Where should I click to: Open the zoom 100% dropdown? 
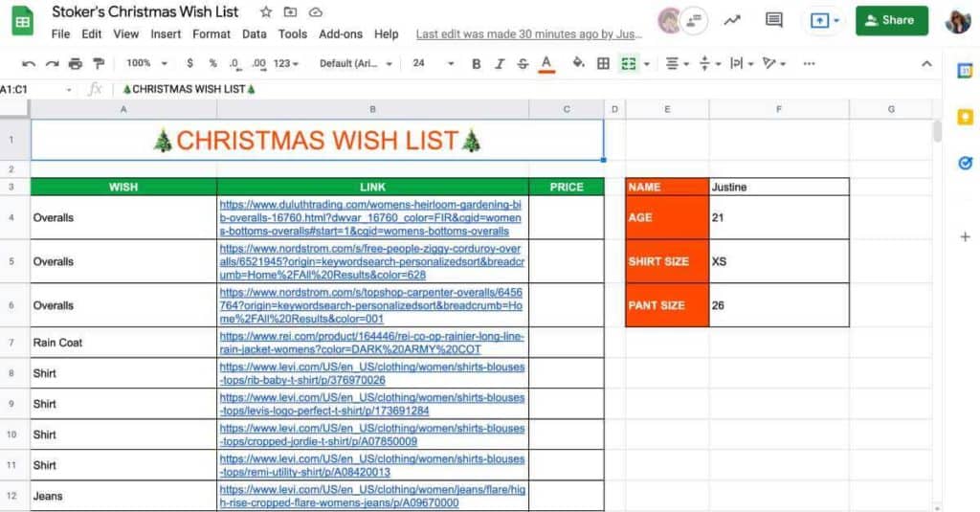[146, 63]
